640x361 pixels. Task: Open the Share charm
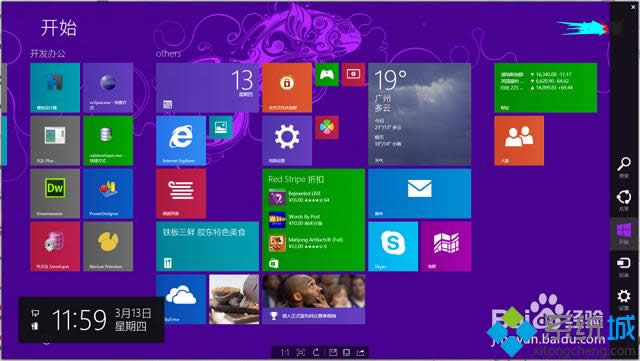coord(624,201)
